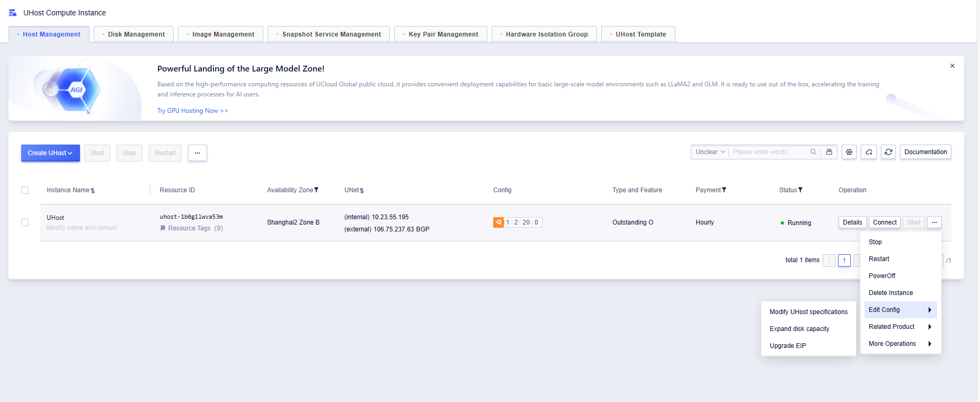
Task: Open the UHost Template tab
Action: point(638,34)
